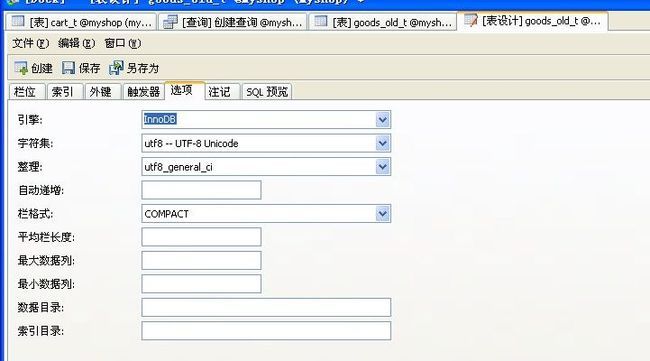Click the 最大数据列 input field
650x361 pixels.
(201, 261)
